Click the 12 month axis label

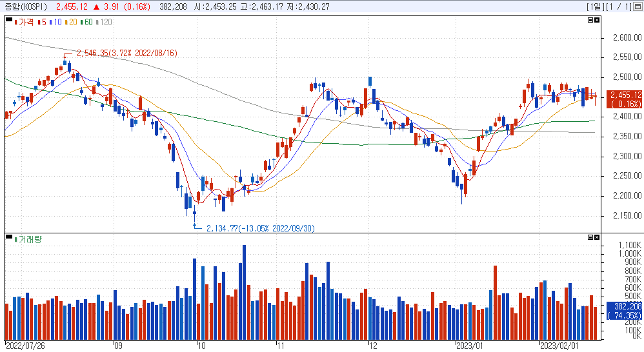(x=373, y=346)
